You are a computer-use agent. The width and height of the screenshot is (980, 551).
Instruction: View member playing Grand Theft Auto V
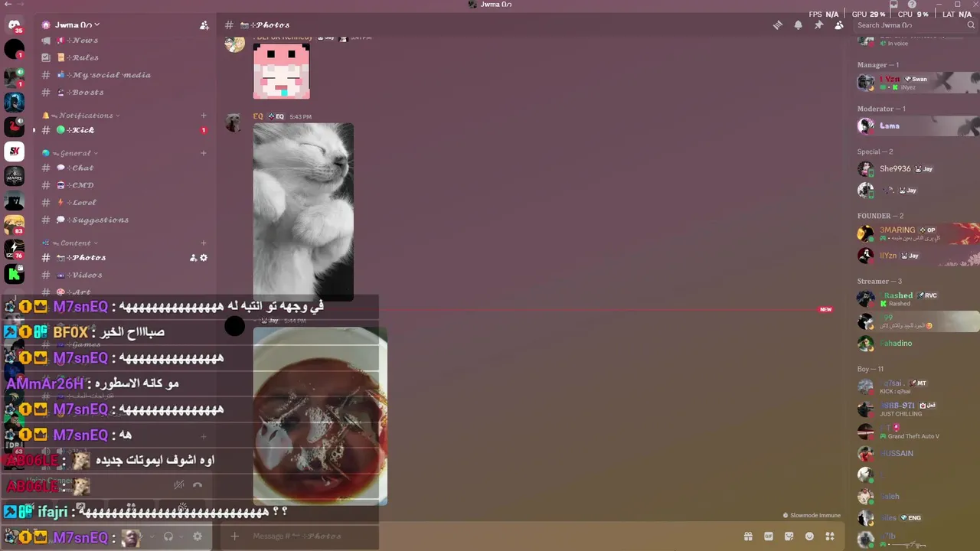(x=917, y=432)
